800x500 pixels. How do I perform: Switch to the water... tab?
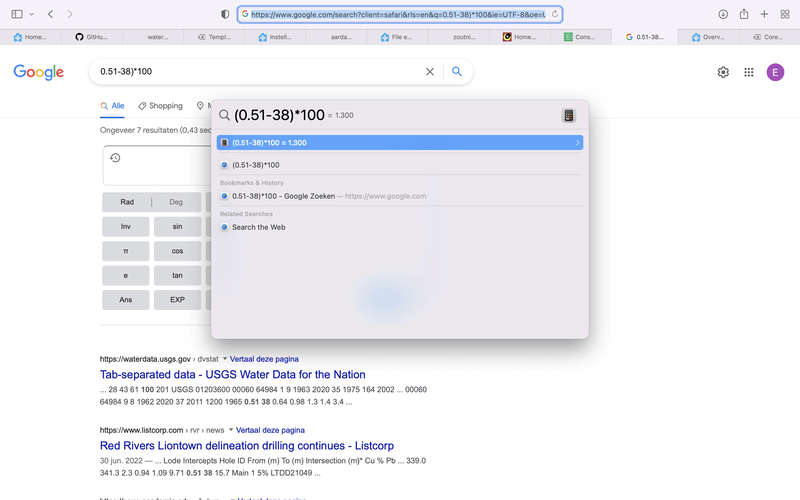[x=153, y=37]
